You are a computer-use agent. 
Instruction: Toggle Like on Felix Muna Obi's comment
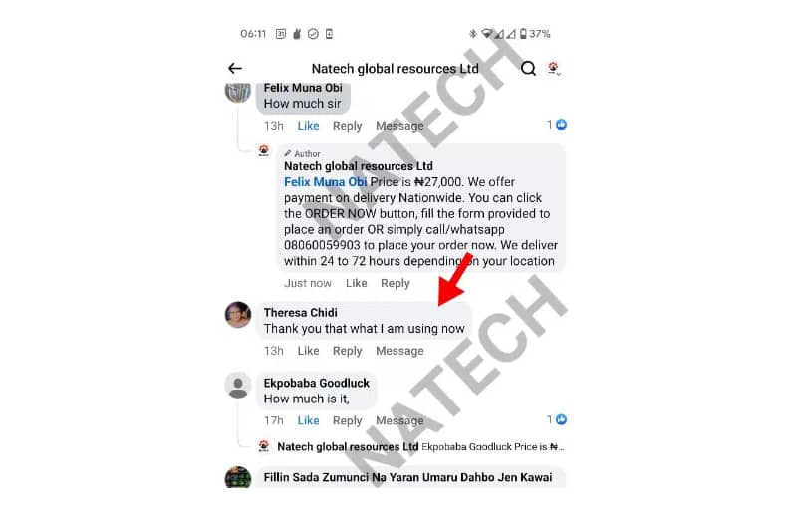308,126
